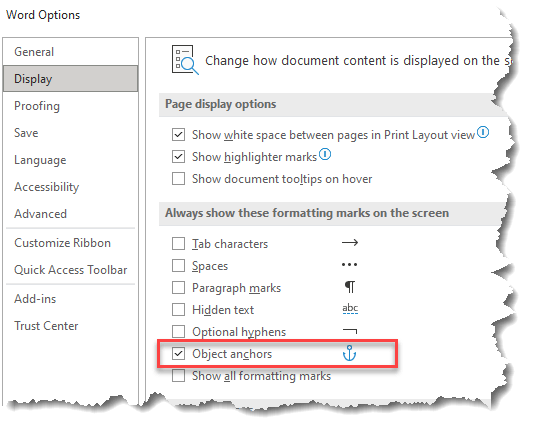Click the hidden text abc symbol
The image size is (537, 438).
point(350,309)
